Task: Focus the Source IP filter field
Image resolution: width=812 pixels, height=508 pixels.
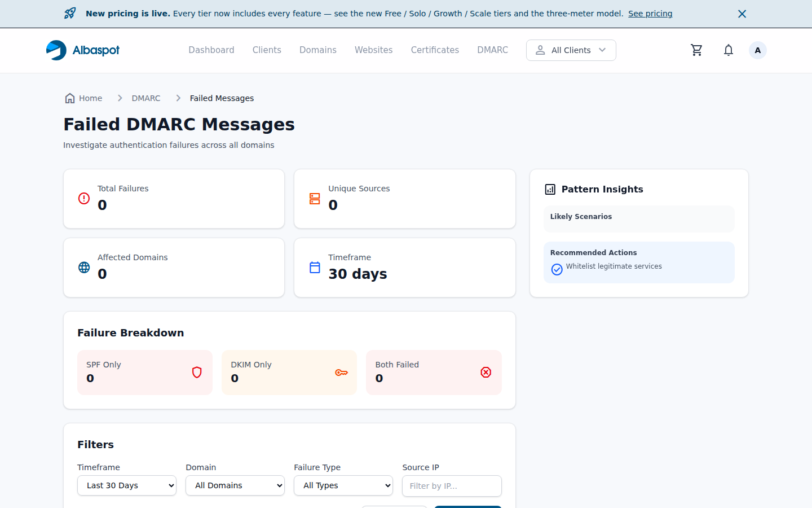Action: (x=452, y=486)
